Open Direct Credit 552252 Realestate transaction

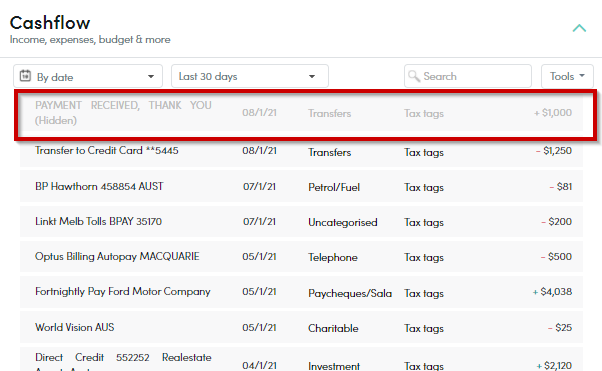click(x=123, y=361)
